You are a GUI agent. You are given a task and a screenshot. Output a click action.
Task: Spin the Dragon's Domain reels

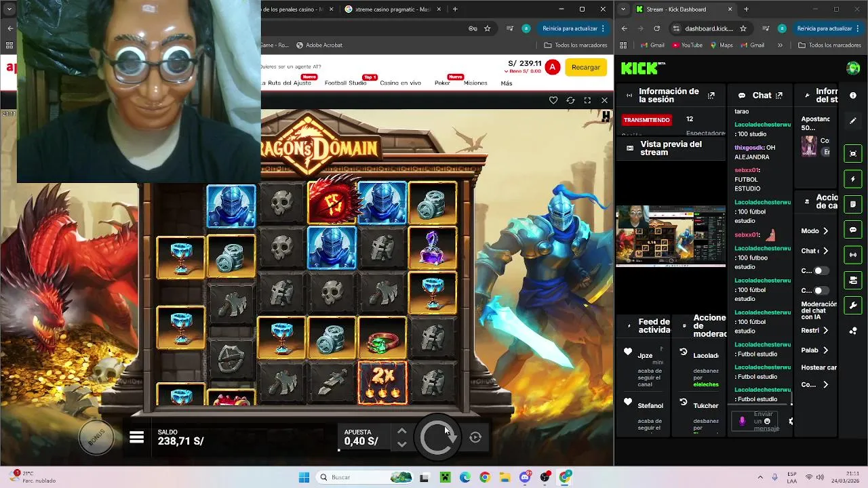click(438, 437)
